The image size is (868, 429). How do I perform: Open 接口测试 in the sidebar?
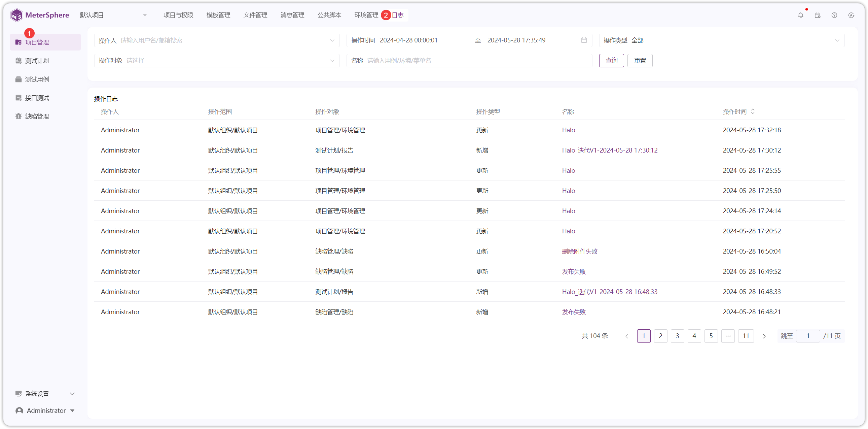pos(45,98)
